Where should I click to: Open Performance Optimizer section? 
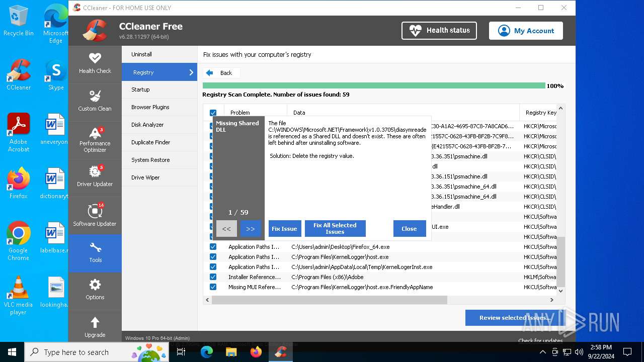95,140
